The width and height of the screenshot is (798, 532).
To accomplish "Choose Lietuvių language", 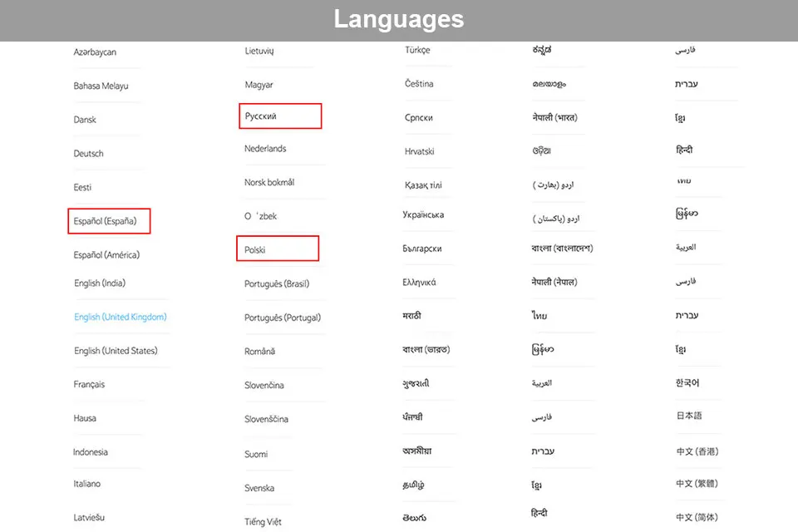I will tap(259, 51).
